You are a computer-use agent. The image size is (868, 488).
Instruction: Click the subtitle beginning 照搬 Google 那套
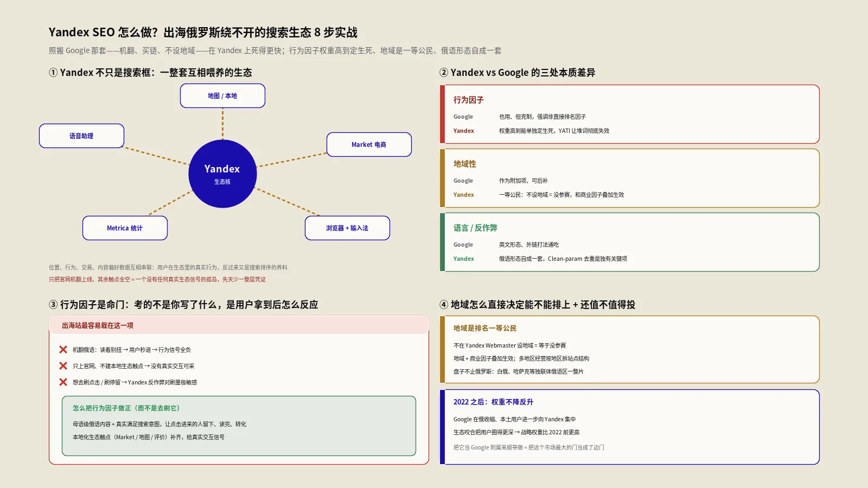pyautogui.click(x=275, y=50)
